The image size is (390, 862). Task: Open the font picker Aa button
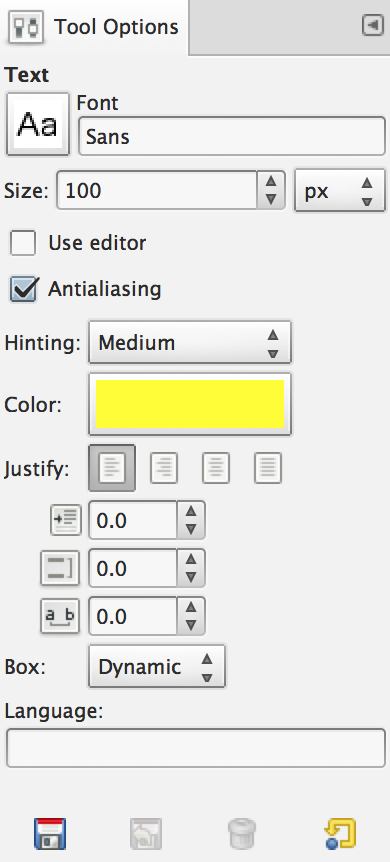click(x=37, y=124)
